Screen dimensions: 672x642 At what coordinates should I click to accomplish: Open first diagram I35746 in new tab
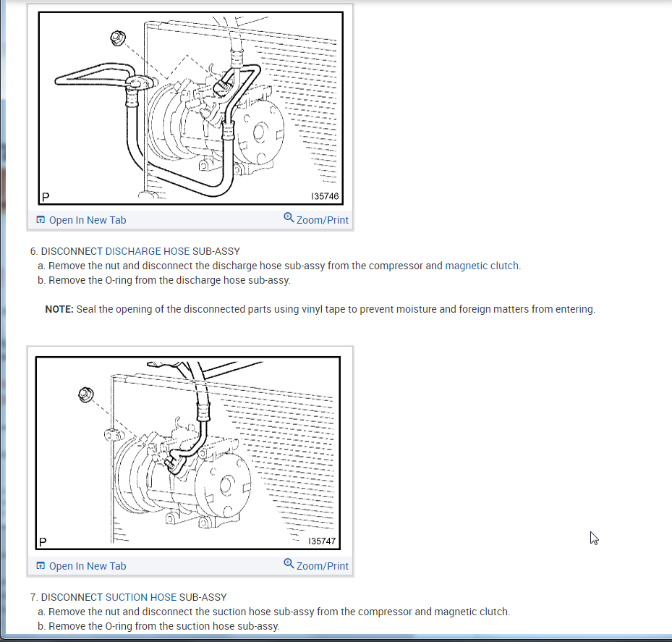click(88, 220)
